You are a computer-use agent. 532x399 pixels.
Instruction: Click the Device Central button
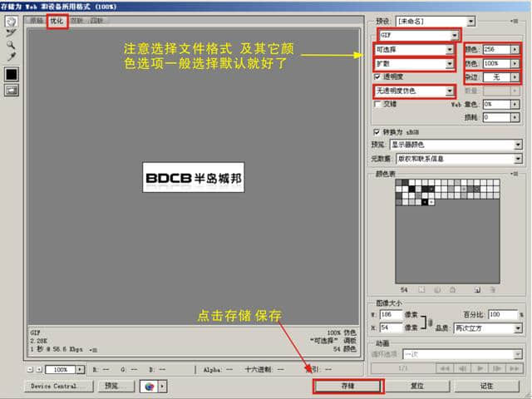coord(57,387)
